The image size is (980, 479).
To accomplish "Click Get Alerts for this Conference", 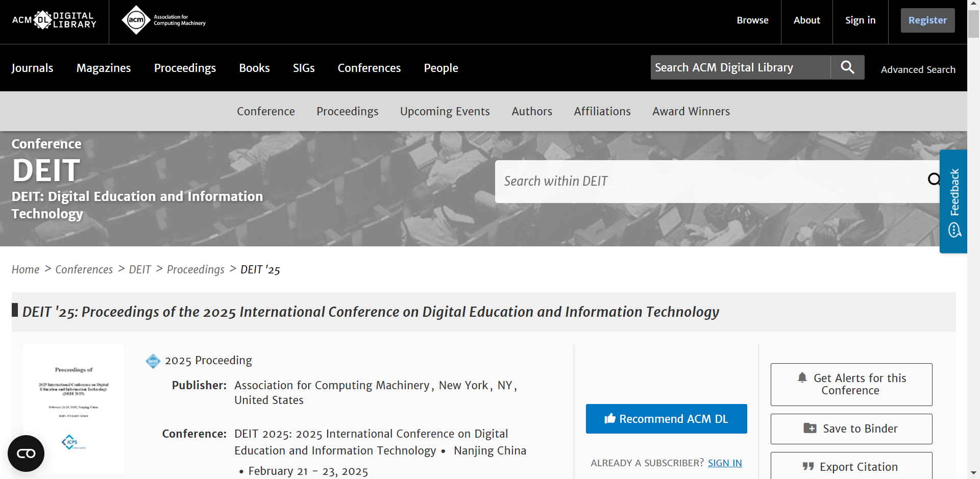I will [x=851, y=385].
